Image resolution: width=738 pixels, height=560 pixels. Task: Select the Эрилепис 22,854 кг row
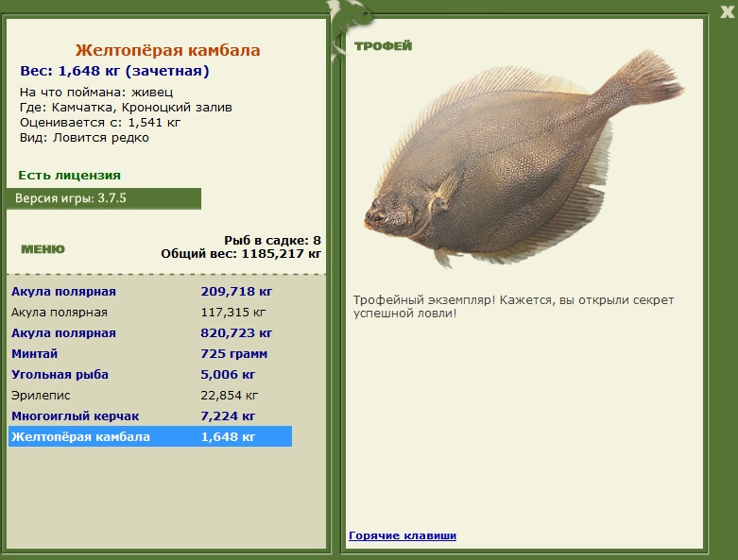click(150, 395)
